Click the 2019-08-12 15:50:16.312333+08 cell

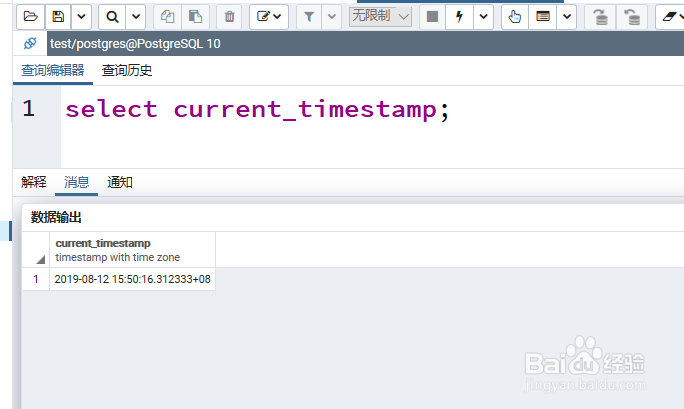pos(133,279)
